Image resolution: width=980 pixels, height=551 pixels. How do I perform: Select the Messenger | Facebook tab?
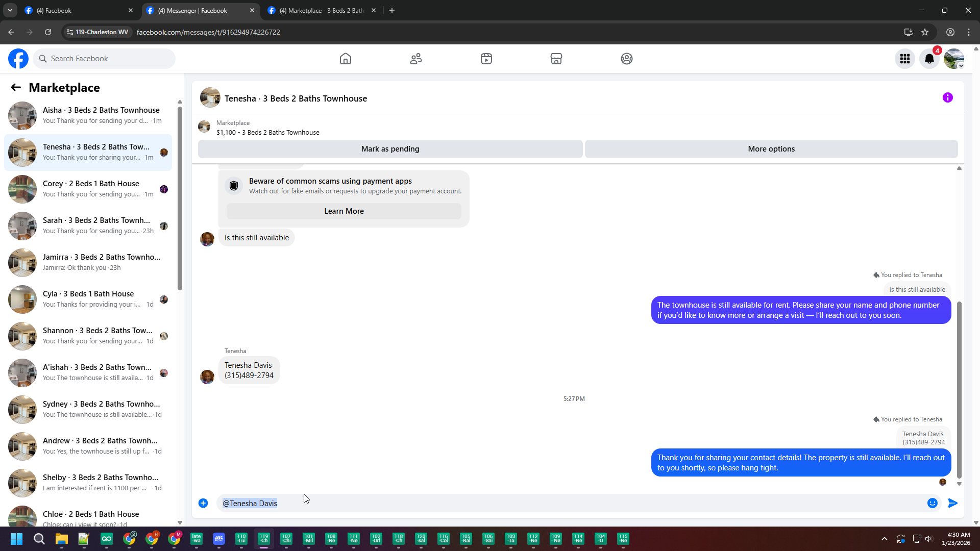point(200,10)
